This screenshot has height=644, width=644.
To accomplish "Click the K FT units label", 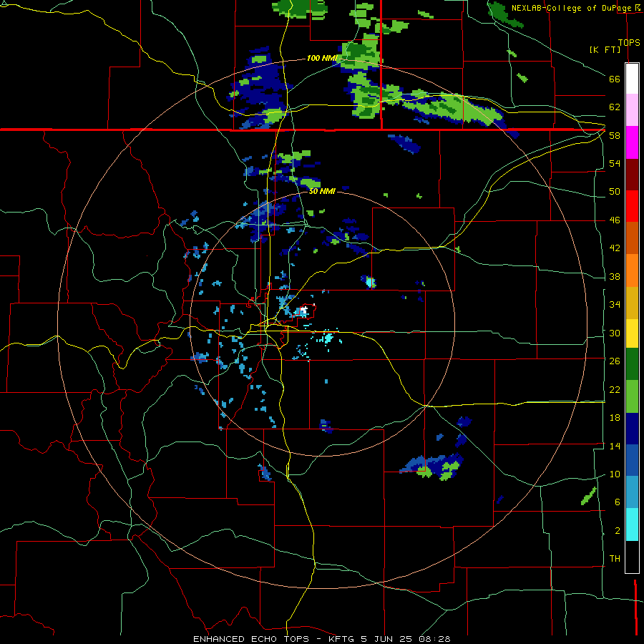I will tap(605, 49).
